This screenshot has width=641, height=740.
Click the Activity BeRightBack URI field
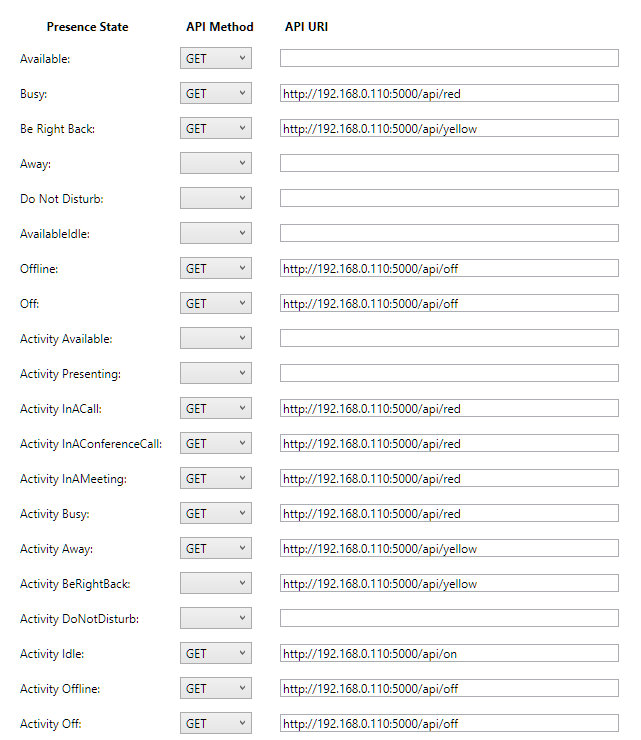pyautogui.click(x=449, y=583)
